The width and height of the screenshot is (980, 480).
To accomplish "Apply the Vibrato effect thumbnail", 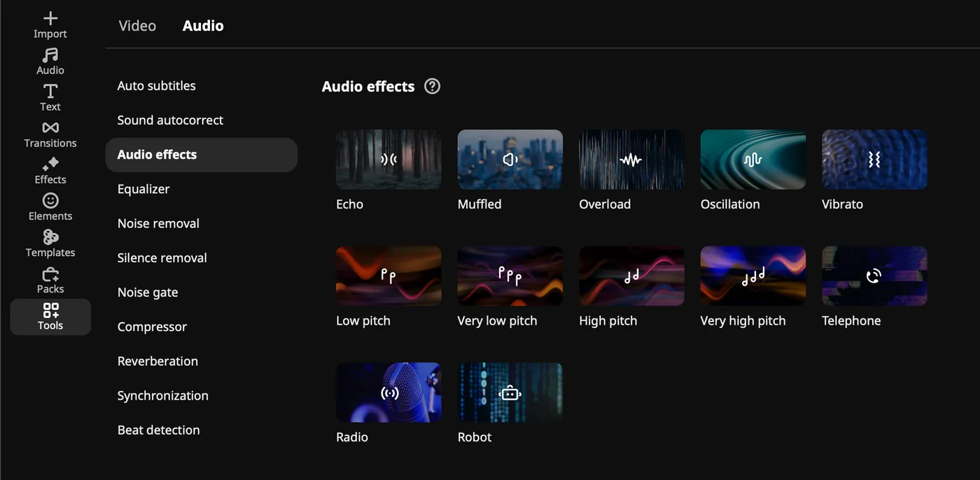I will [x=874, y=160].
